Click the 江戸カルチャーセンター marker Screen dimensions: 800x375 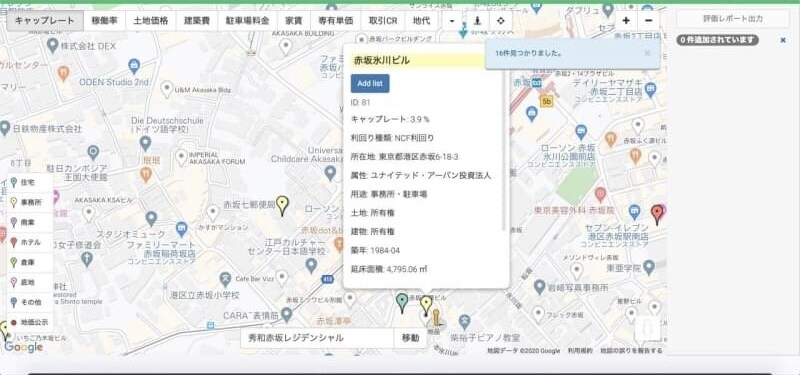click(311, 265)
